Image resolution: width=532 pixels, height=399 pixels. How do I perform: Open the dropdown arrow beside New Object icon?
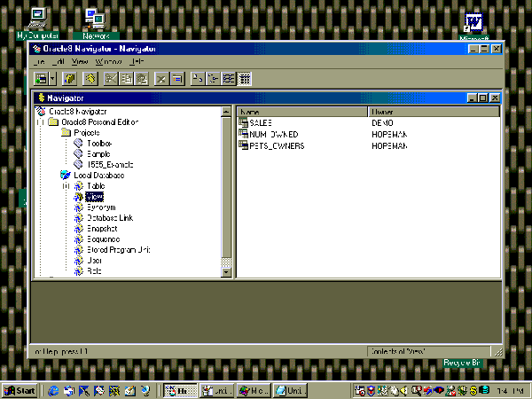(52, 79)
